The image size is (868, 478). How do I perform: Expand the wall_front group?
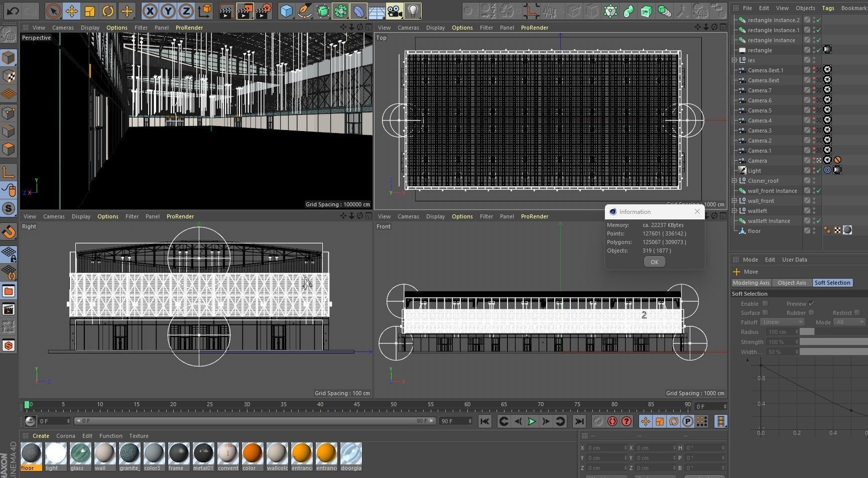click(734, 201)
